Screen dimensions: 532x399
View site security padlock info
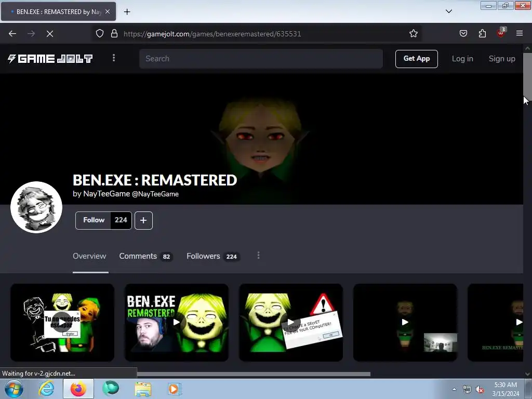point(114,34)
